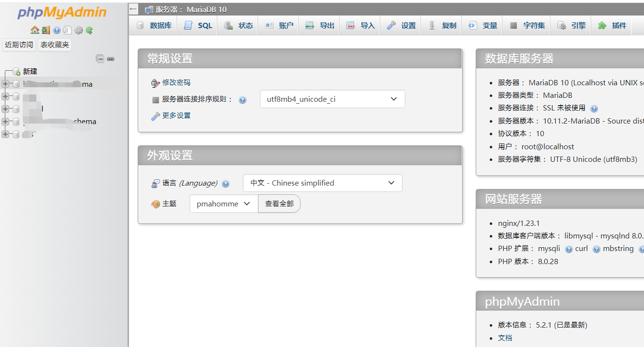
Task: Click the 字符集 tab's list icon
Action: tap(513, 26)
